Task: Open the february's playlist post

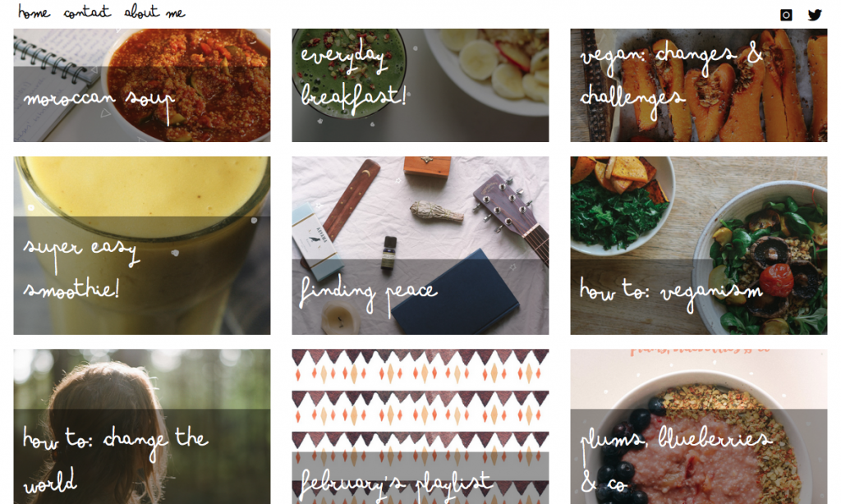Action: pyautogui.click(x=420, y=427)
